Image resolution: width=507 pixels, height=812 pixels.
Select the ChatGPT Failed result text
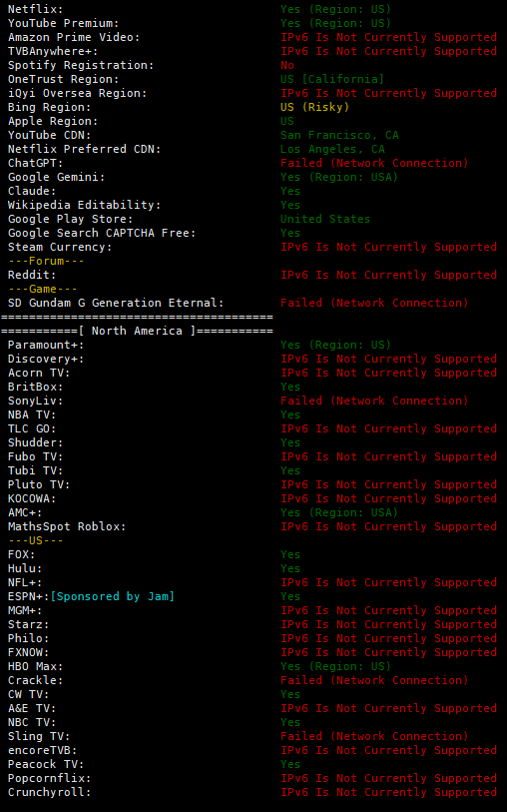pos(374,163)
